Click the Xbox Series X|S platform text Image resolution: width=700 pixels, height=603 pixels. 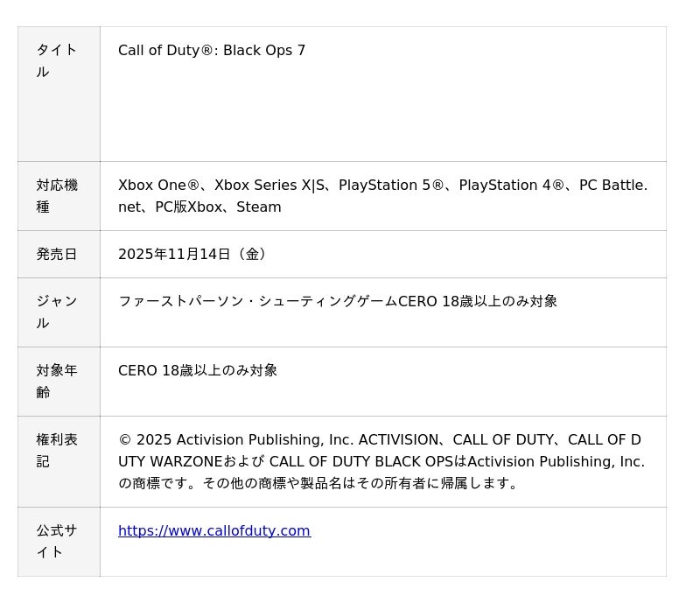[x=269, y=186]
